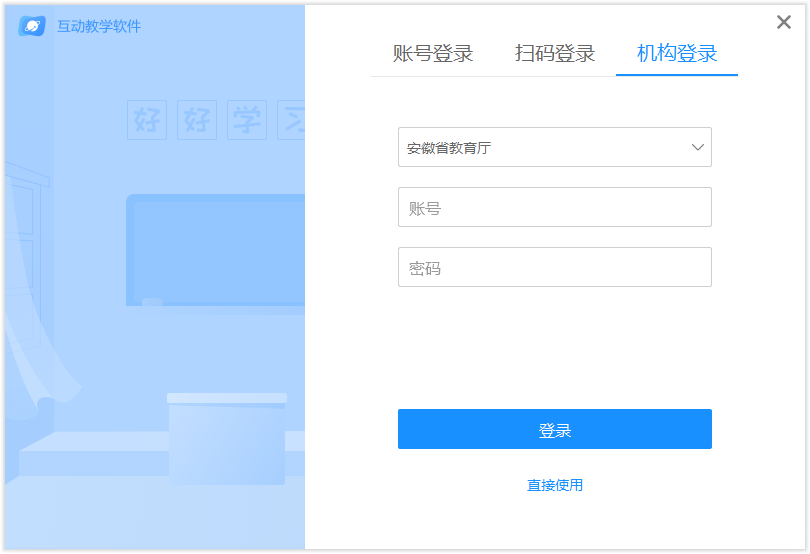Switch to the 账号登录 tab
The height and width of the screenshot is (554, 810).
[x=433, y=54]
